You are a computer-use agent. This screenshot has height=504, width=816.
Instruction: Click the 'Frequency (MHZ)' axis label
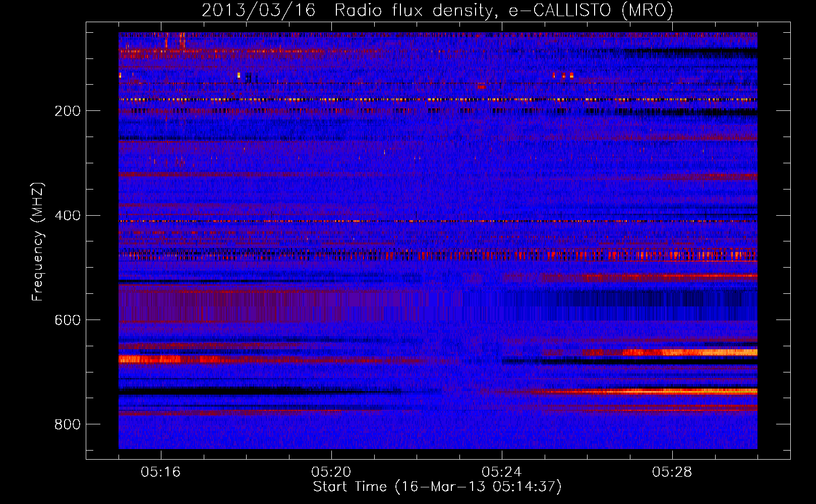pyautogui.click(x=38, y=242)
